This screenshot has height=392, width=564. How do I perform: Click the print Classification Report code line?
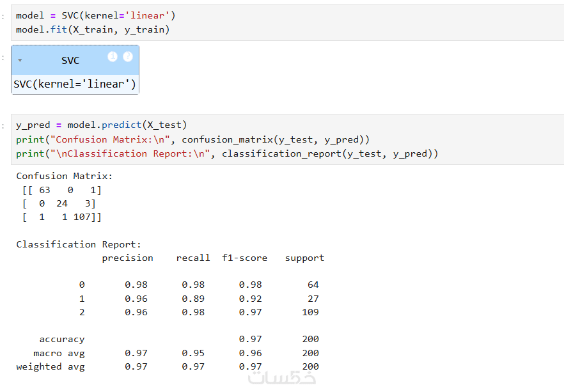point(227,153)
